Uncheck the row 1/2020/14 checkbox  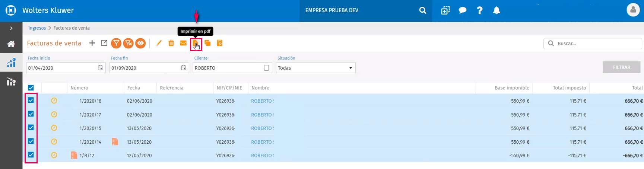(31, 141)
